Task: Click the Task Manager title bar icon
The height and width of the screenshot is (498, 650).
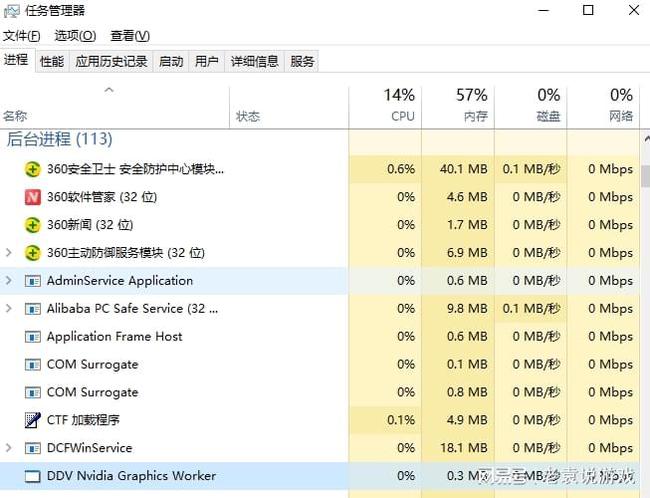Action: coord(12,11)
